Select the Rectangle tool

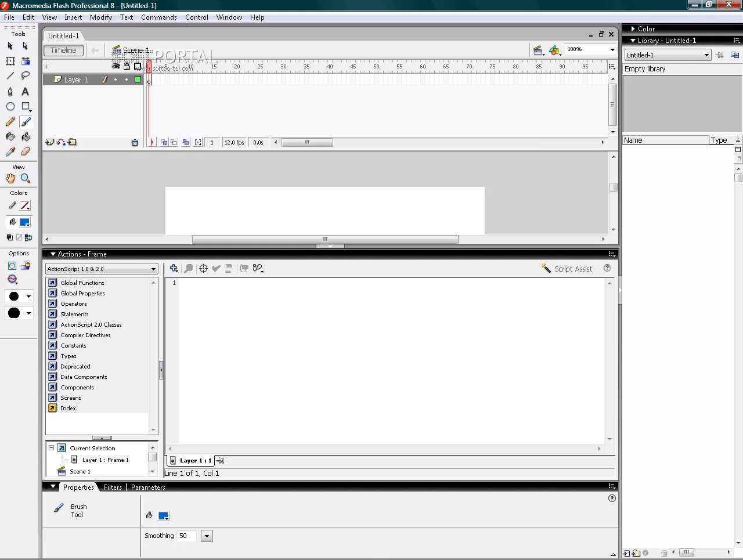(x=25, y=106)
